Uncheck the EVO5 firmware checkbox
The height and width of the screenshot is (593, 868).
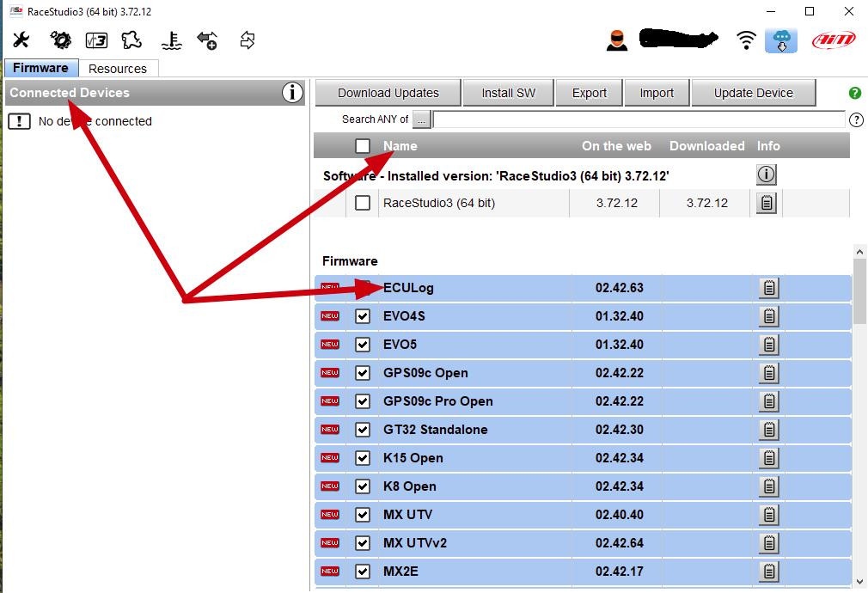363,345
